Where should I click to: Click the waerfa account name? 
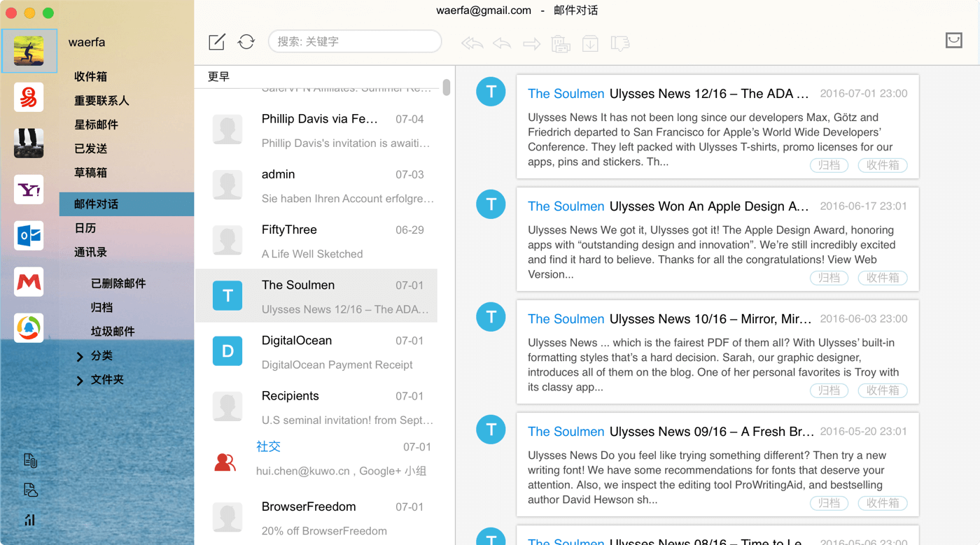(x=87, y=42)
